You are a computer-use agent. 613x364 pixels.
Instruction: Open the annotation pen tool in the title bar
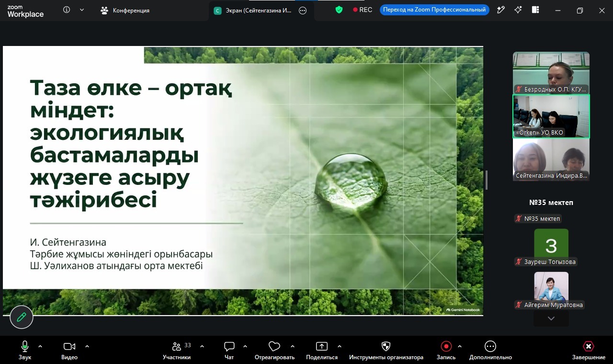501,10
